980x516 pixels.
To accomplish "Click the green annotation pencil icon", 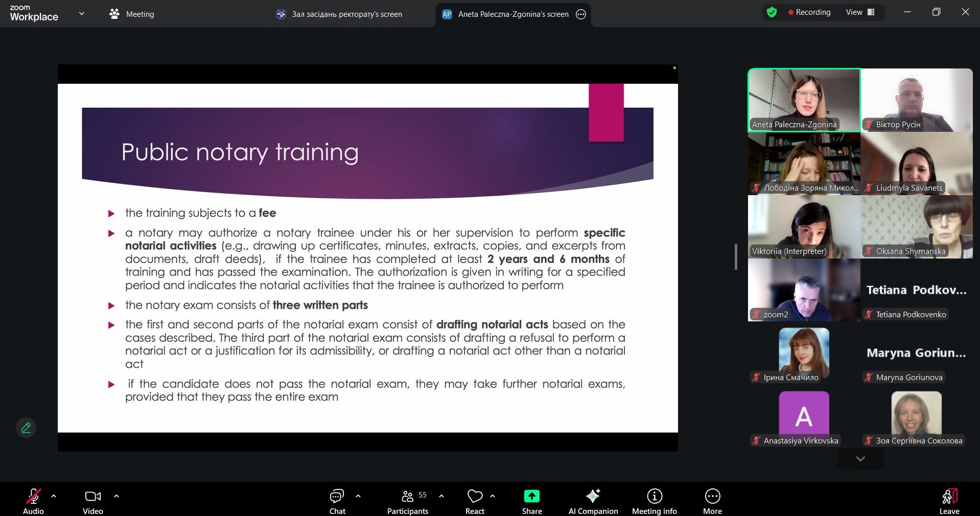I will (26, 428).
